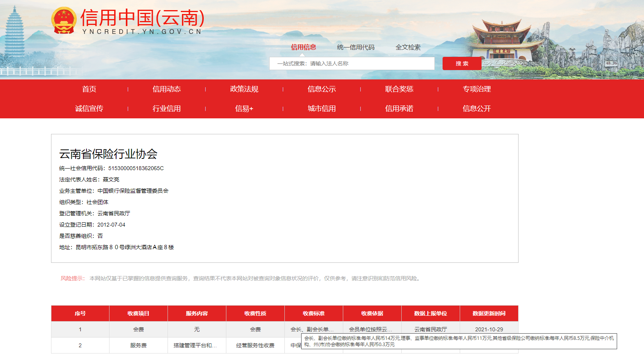Open 信用动态 menu item

click(167, 89)
